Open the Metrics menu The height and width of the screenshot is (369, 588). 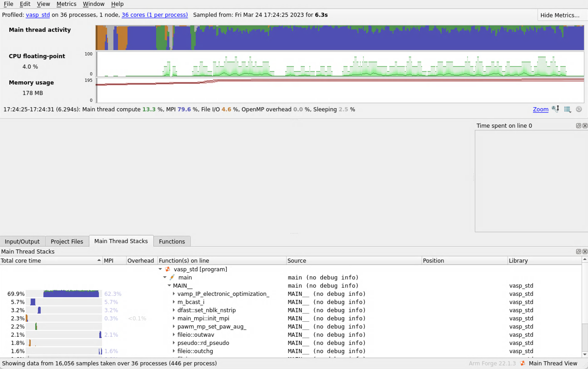point(66,4)
